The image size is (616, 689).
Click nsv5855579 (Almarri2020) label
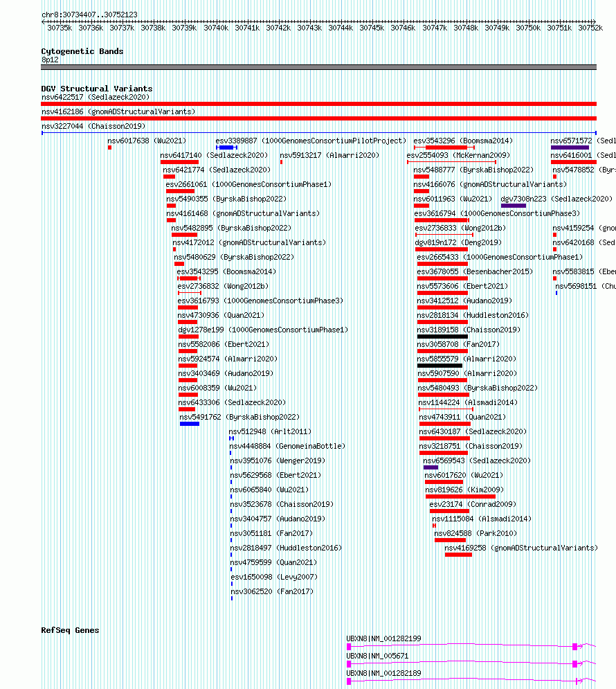[466, 358]
